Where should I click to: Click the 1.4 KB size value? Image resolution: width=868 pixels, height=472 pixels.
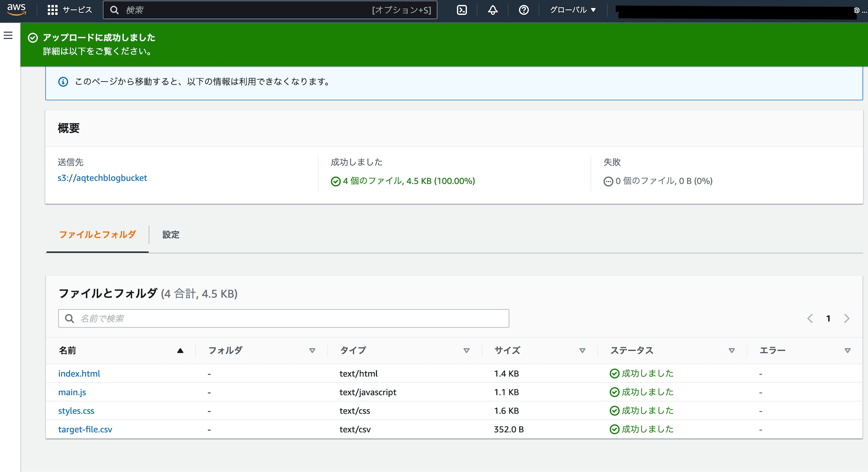tap(507, 374)
